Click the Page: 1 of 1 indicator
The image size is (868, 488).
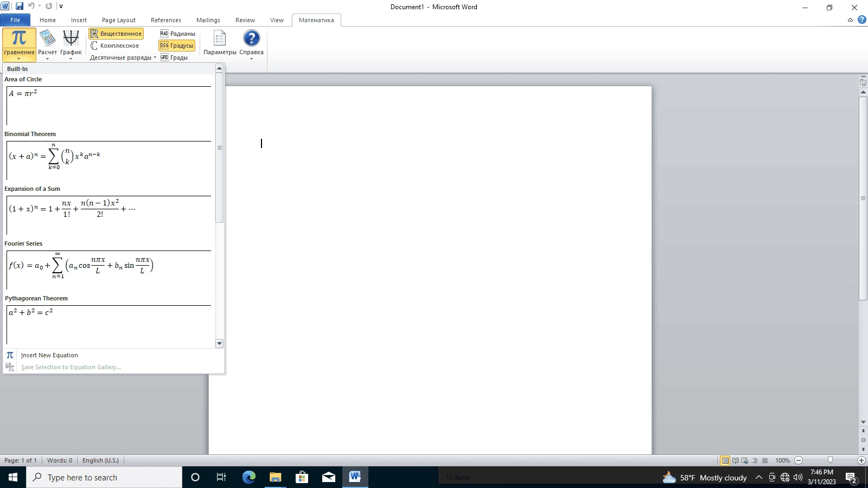pyautogui.click(x=21, y=460)
